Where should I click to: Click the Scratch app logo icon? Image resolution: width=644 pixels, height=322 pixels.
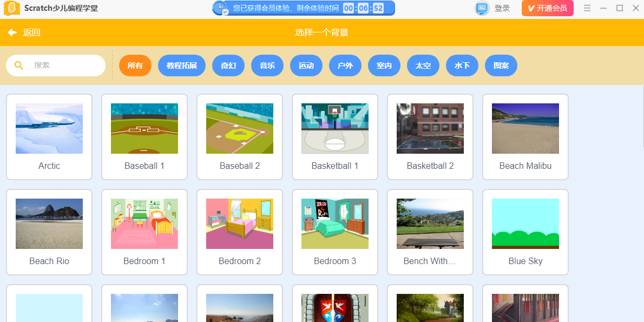(11, 8)
